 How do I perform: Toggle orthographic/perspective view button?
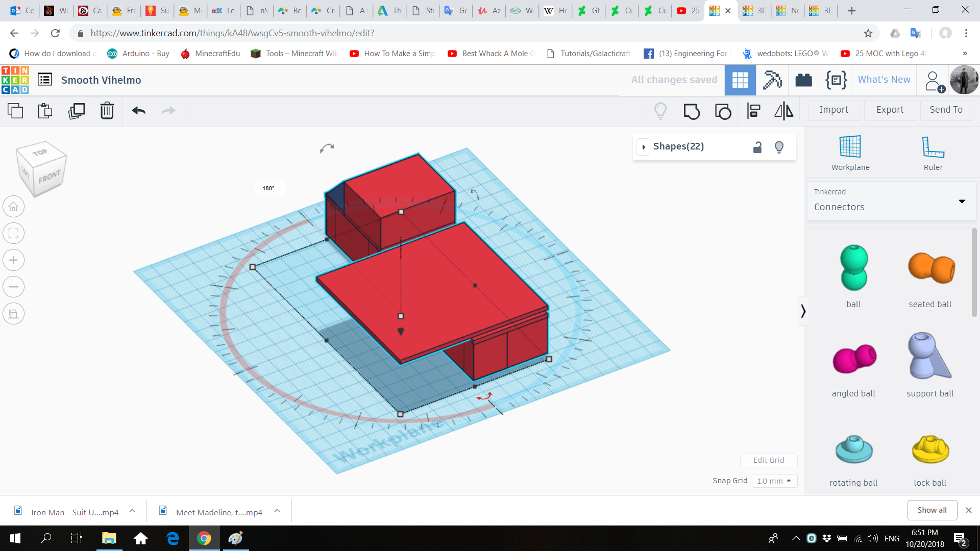tap(14, 314)
